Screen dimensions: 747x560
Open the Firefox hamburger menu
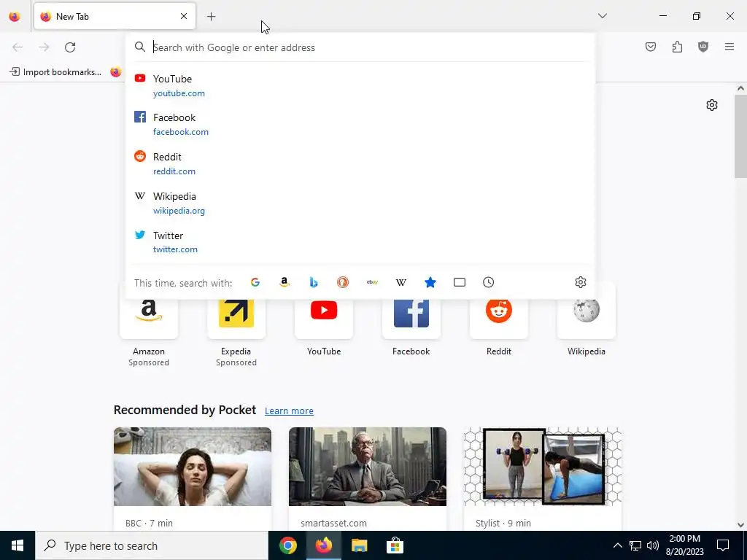pyautogui.click(x=729, y=47)
